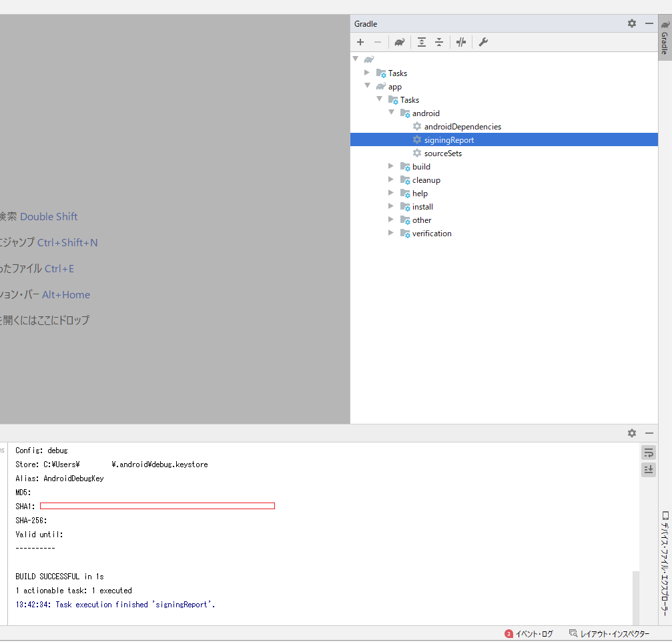Image resolution: width=672 pixels, height=642 pixels.
Task: Select the androidDependencies task
Action: 462,126
